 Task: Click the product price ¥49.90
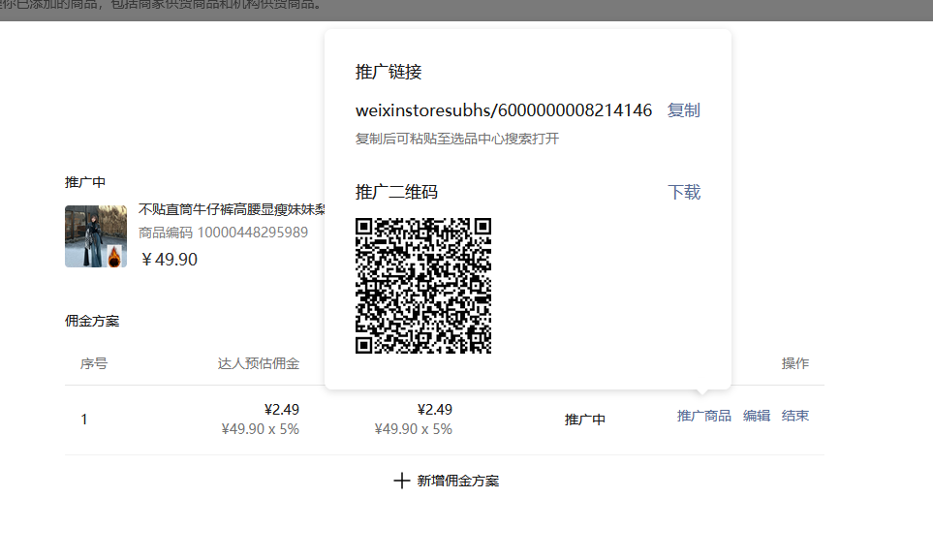pyautogui.click(x=169, y=260)
